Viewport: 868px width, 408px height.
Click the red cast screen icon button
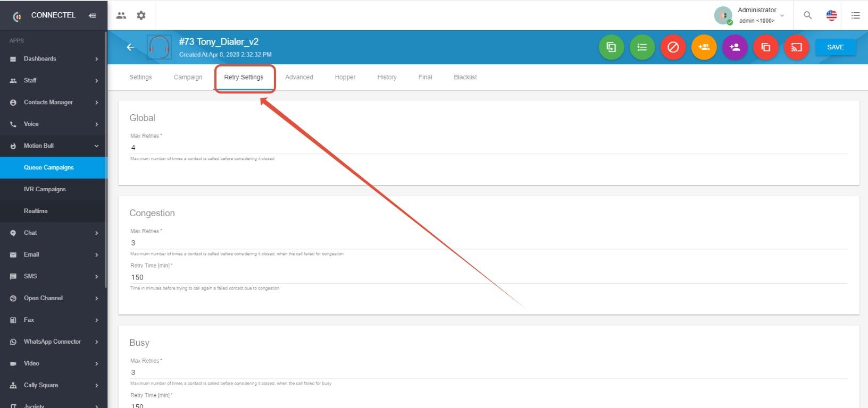pyautogui.click(x=796, y=47)
